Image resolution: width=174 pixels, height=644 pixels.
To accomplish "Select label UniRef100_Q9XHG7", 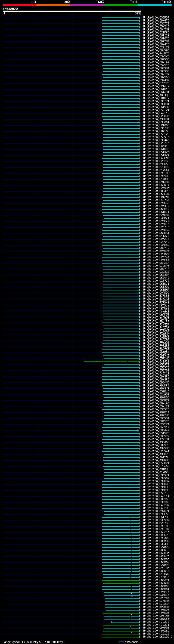I will [x=156, y=481].
